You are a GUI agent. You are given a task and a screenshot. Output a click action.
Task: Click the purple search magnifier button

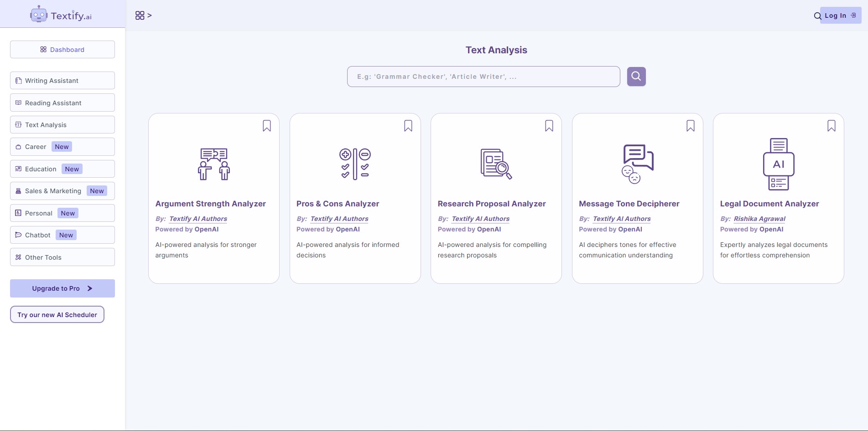coord(636,77)
